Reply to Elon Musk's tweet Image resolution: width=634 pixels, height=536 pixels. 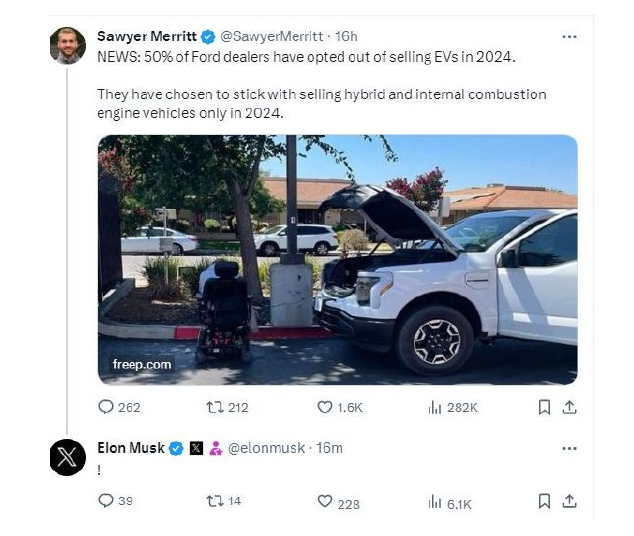coord(106,502)
